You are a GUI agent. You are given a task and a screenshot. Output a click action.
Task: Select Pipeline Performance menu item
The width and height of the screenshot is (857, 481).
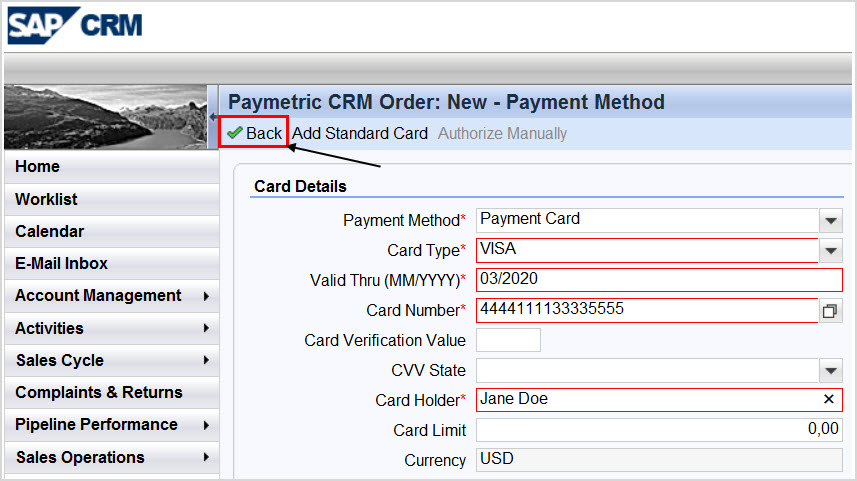click(x=111, y=425)
